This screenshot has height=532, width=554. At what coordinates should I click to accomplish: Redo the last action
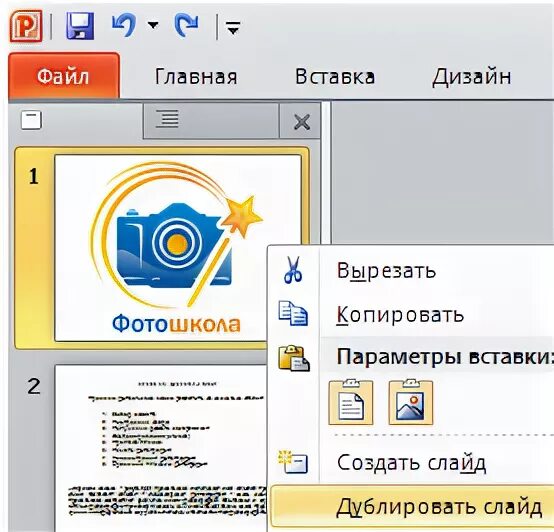(186, 25)
